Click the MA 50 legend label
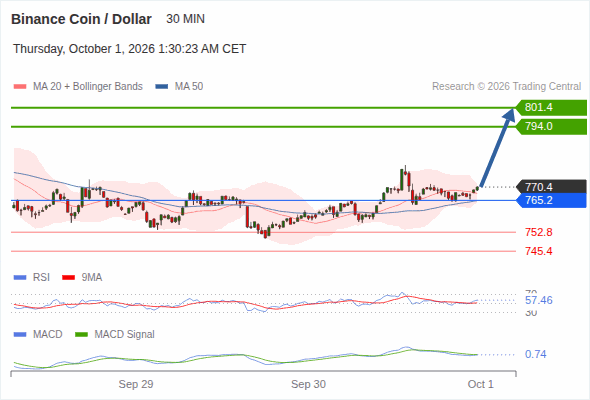This screenshot has height=400, width=590. coord(189,87)
